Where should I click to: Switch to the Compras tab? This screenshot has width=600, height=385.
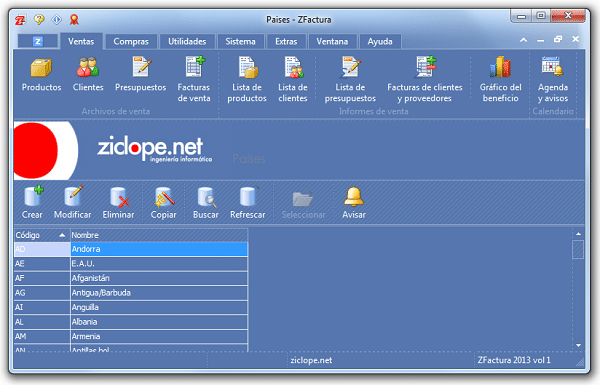point(131,41)
